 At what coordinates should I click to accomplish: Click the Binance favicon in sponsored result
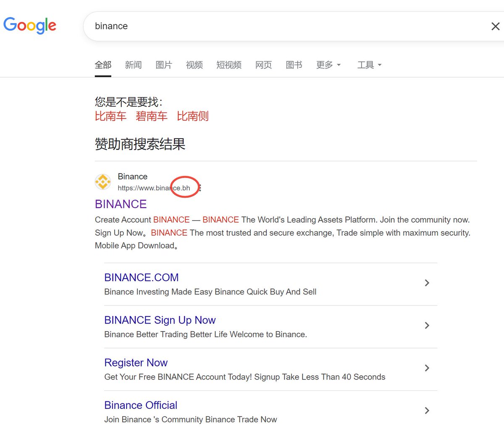click(x=103, y=182)
